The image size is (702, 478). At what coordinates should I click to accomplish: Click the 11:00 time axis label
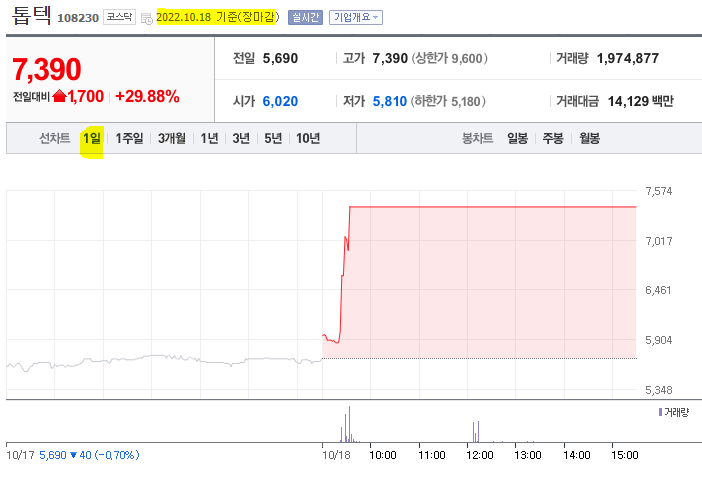[x=432, y=455]
